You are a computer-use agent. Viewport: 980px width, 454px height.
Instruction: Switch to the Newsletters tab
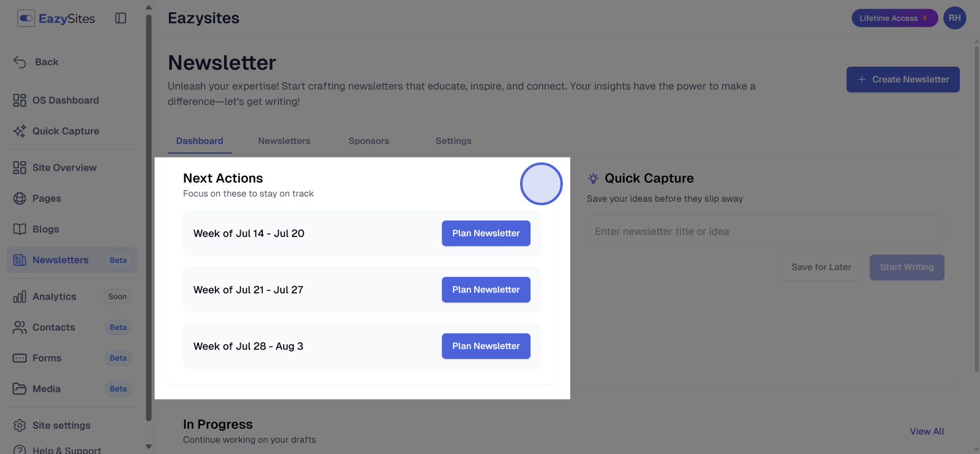click(284, 141)
